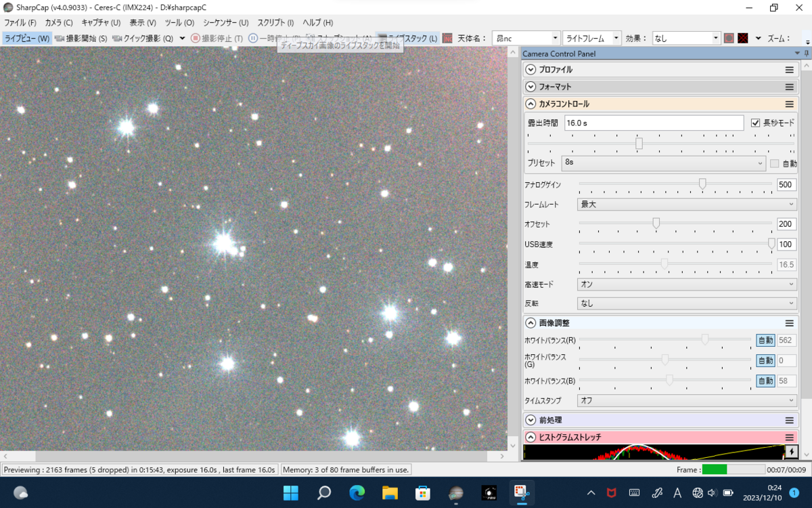
Task: Open Microsoft Edge from the taskbar
Action: pos(357,492)
